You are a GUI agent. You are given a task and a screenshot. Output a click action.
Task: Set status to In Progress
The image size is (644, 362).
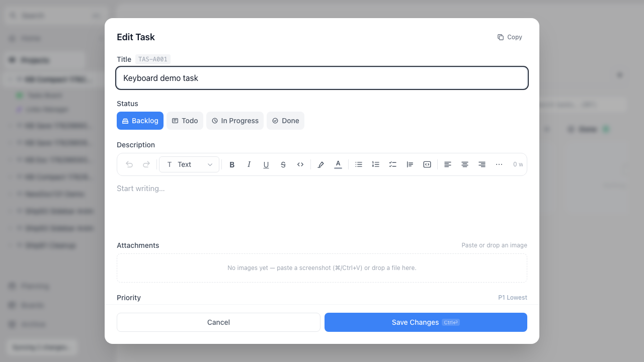235,121
